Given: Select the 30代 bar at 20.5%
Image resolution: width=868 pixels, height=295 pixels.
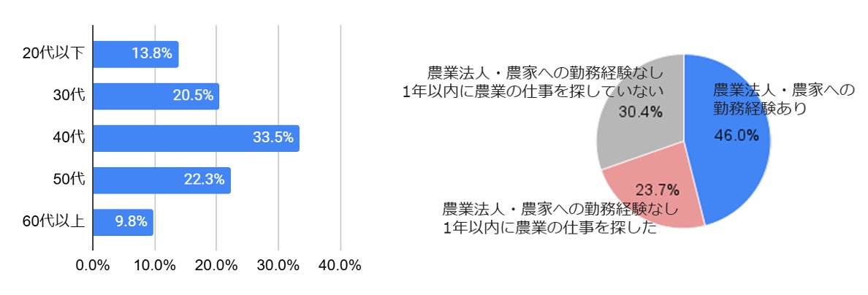Looking at the screenshot, I should [156, 96].
